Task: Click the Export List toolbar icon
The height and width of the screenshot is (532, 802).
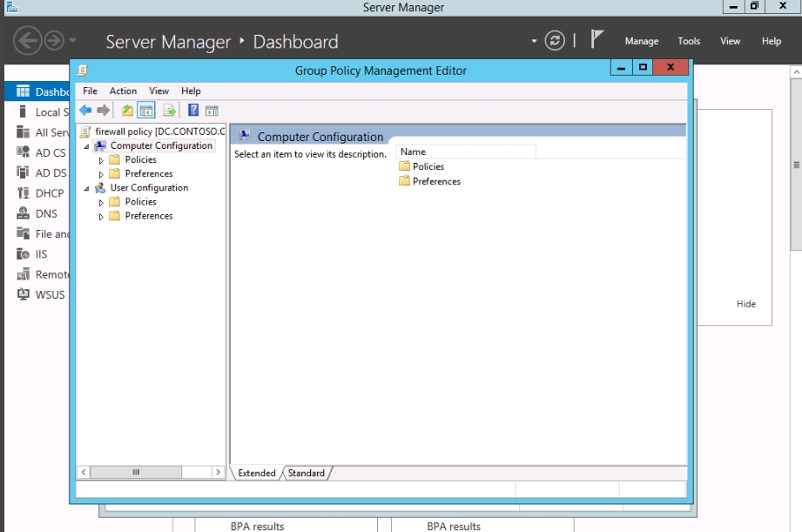Action: tap(169, 111)
